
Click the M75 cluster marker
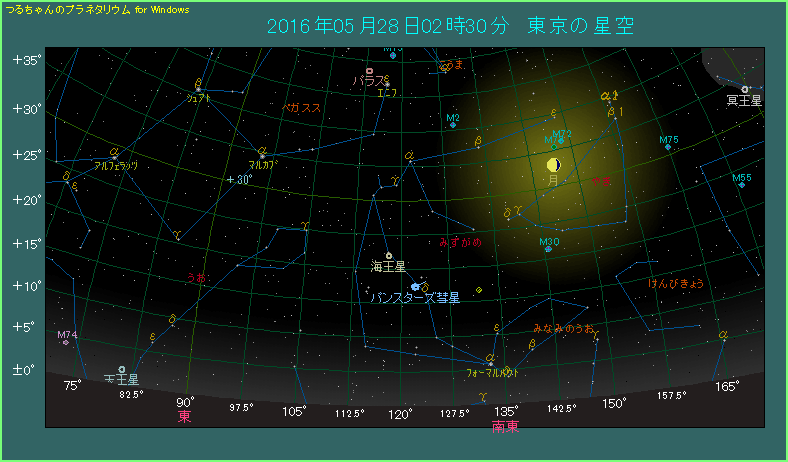668,147
